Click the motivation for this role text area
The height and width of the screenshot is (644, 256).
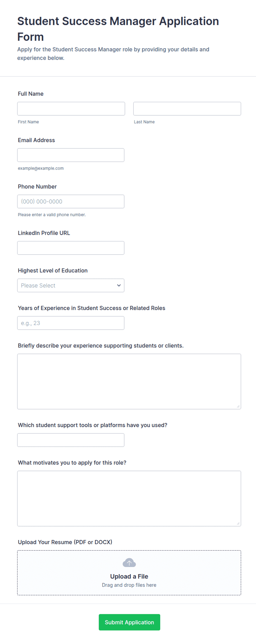point(129,498)
